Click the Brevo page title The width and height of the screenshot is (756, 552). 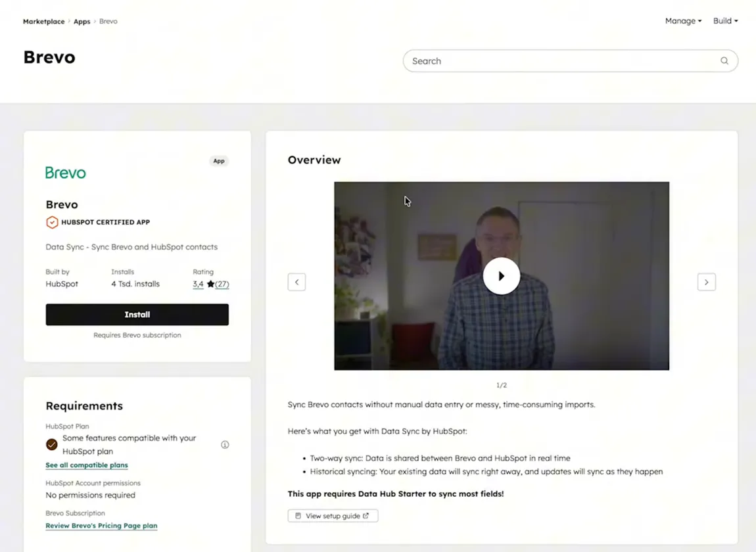(x=49, y=57)
